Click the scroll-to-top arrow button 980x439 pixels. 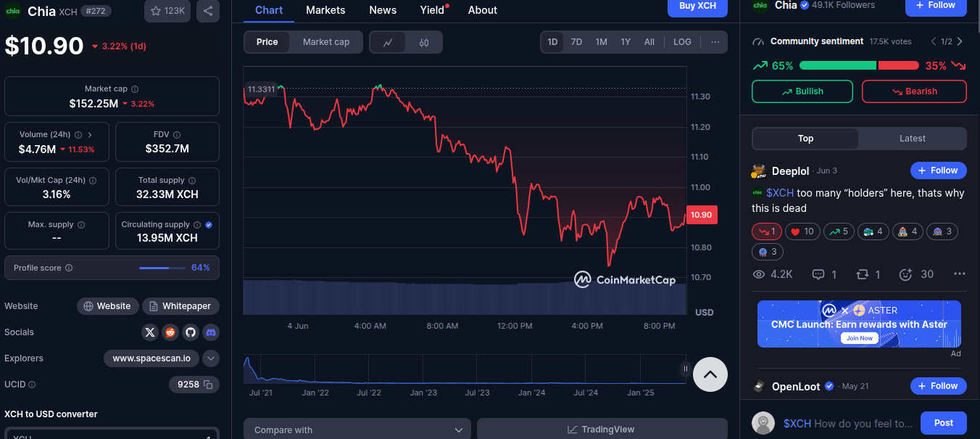click(710, 374)
